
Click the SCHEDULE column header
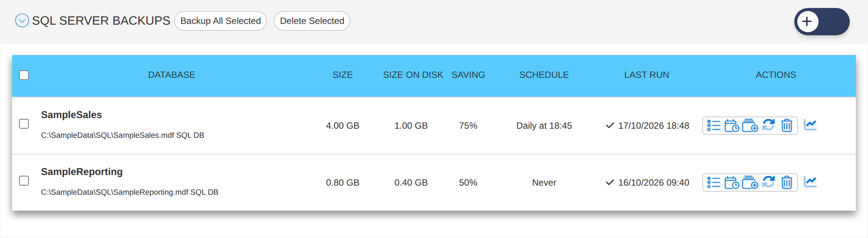(x=544, y=75)
